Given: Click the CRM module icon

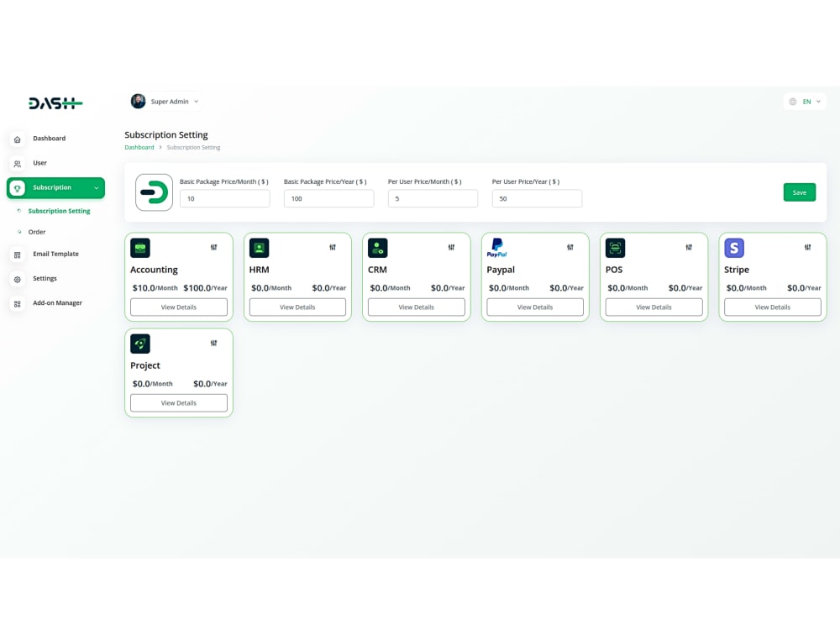Looking at the screenshot, I should coord(378,248).
